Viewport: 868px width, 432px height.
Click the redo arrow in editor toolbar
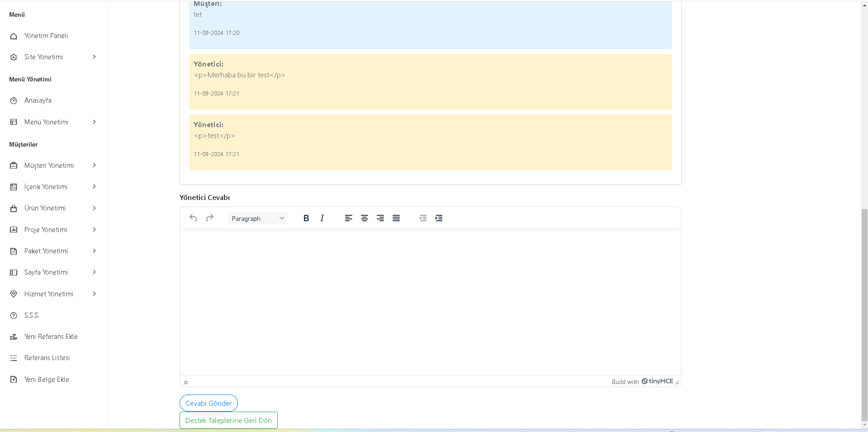pyautogui.click(x=209, y=218)
